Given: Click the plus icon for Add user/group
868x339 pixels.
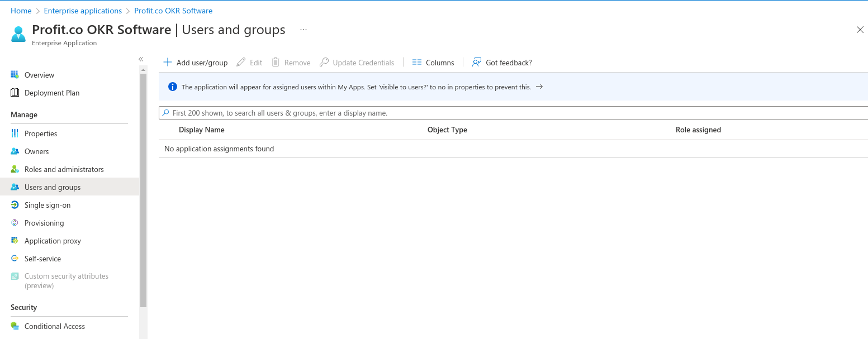Looking at the screenshot, I should tap(167, 62).
